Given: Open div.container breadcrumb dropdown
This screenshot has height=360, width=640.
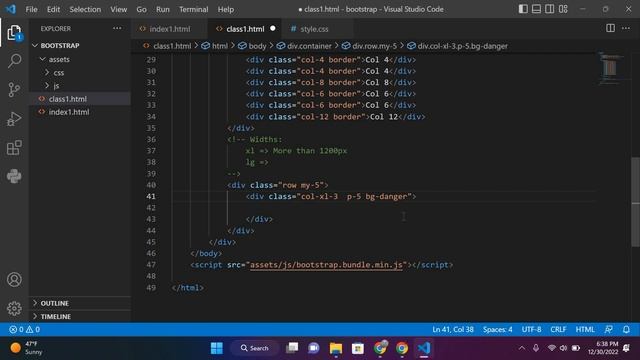Looking at the screenshot, I should point(304,46).
